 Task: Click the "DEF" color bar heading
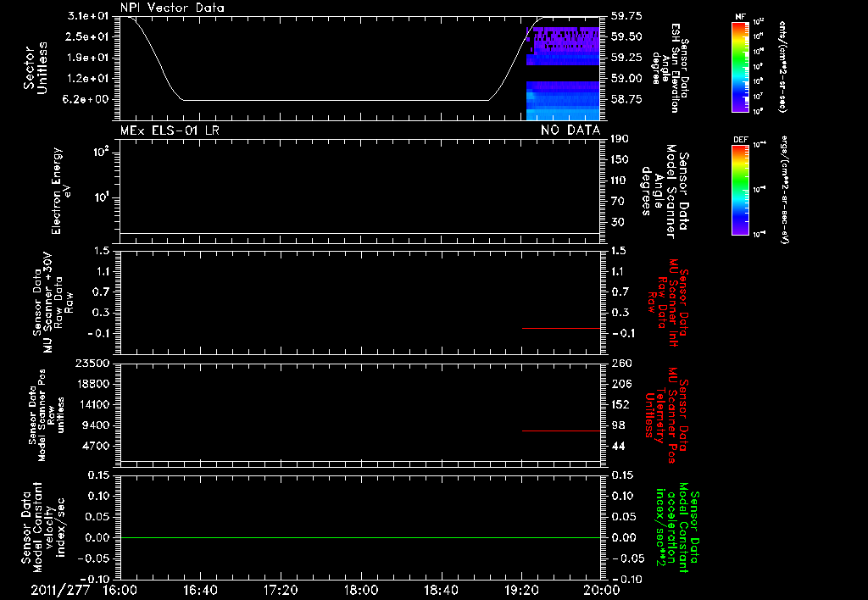pos(741,140)
